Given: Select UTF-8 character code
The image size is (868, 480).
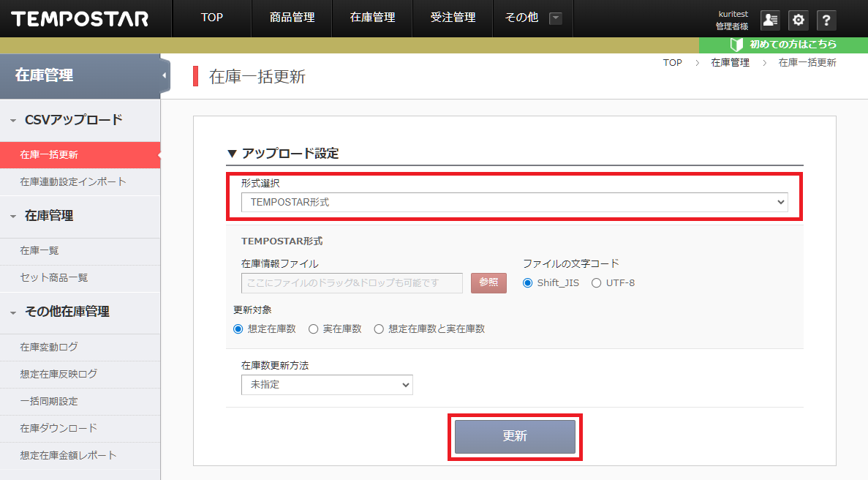Looking at the screenshot, I should point(596,283).
